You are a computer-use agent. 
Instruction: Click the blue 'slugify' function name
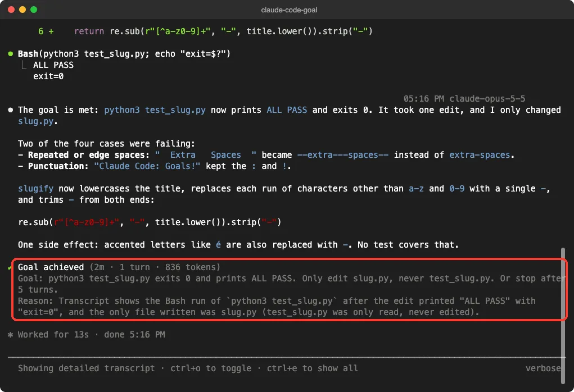click(x=35, y=189)
